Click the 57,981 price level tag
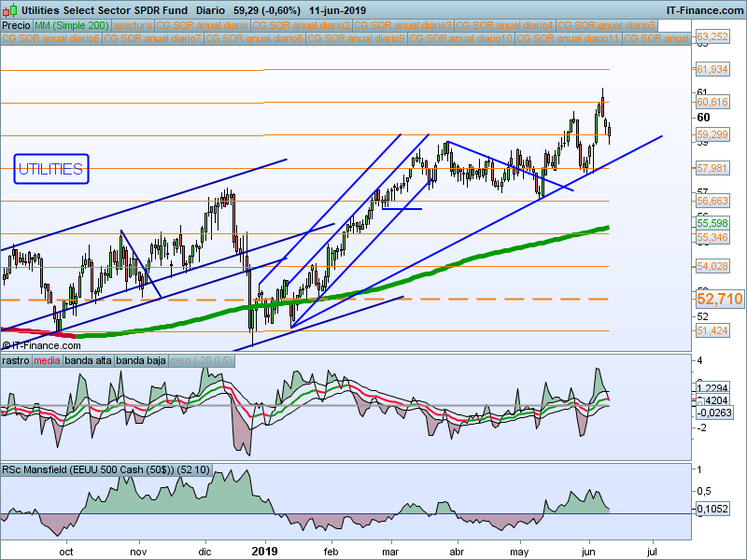This screenshot has width=747, height=560. coord(712,168)
